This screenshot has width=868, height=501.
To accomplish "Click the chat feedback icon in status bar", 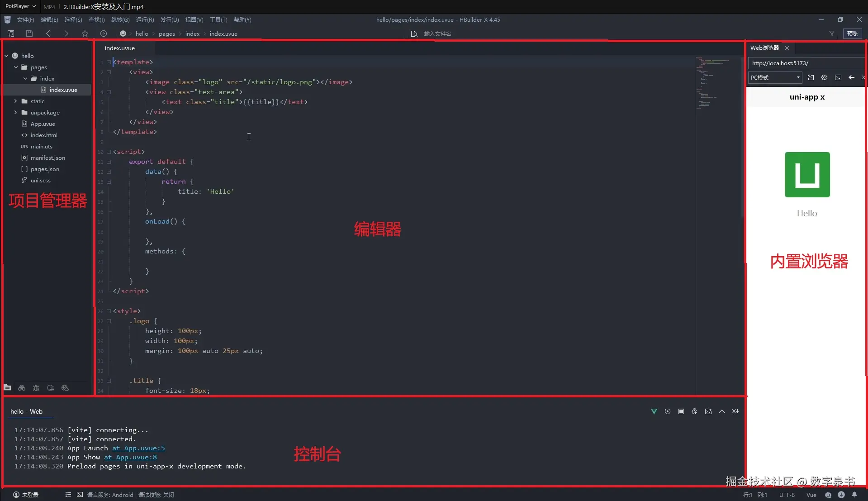I will pos(828,495).
